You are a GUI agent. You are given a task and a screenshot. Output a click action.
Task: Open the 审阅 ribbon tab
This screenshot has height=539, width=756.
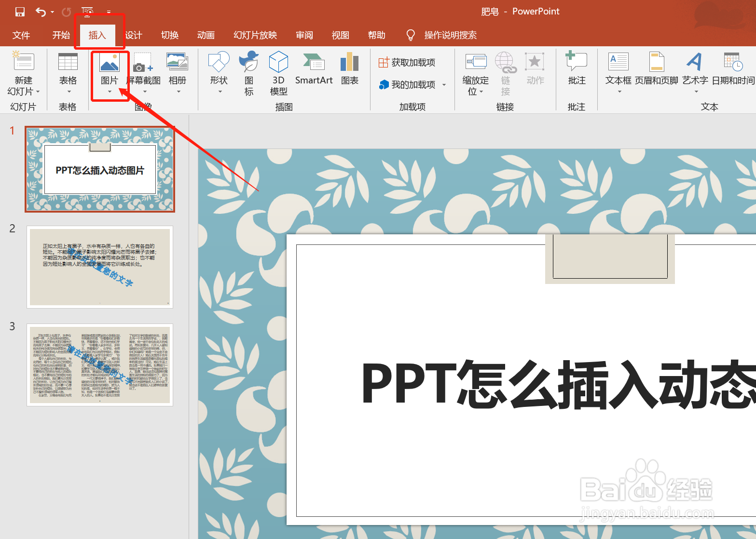pos(304,35)
